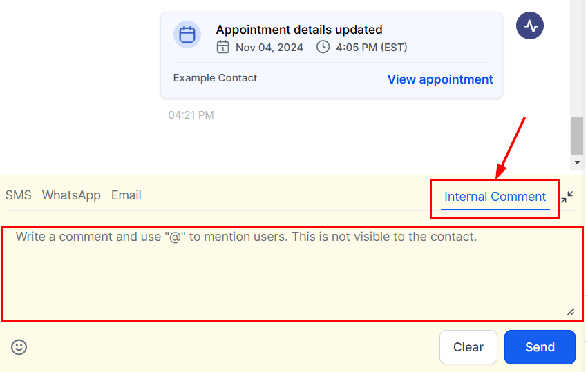Click the small date calendar icon
Image resolution: width=588 pixels, height=372 pixels.
pos(222,48)
